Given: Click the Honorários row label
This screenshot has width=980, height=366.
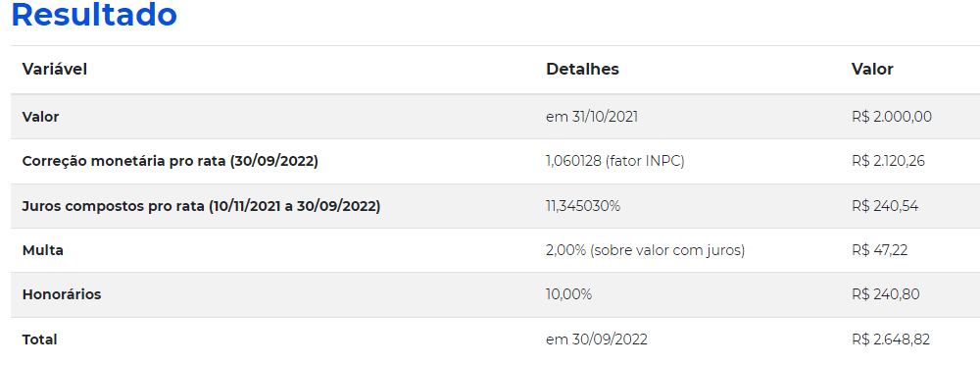Looking at the screenshot, I should (61, 294).
